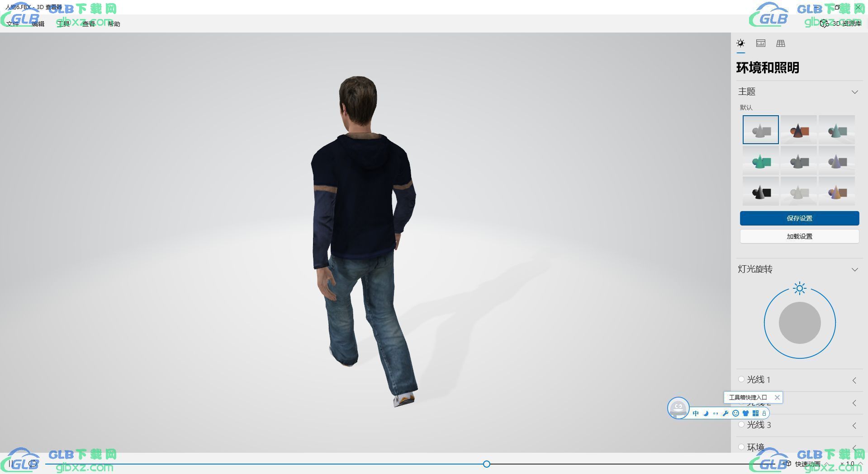Screen dimensions: 868x474
Task: Select the pale white theme thumbnail
Action: (799, 191)
